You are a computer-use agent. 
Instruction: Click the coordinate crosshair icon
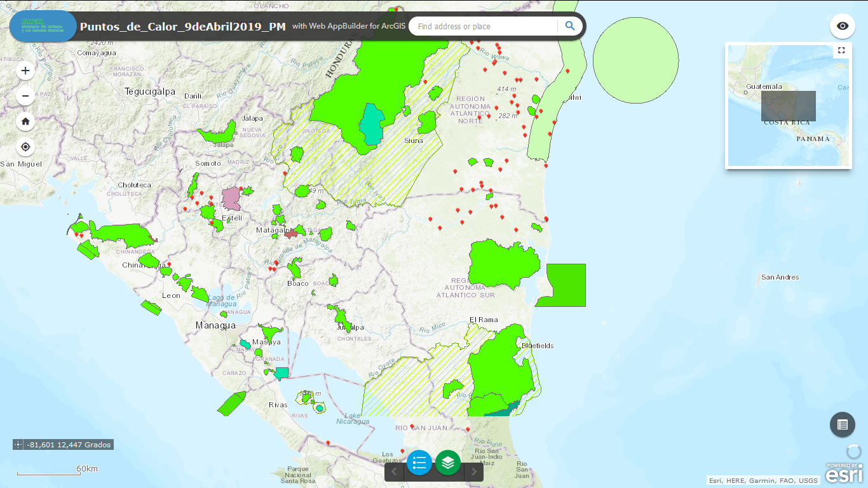18,445
